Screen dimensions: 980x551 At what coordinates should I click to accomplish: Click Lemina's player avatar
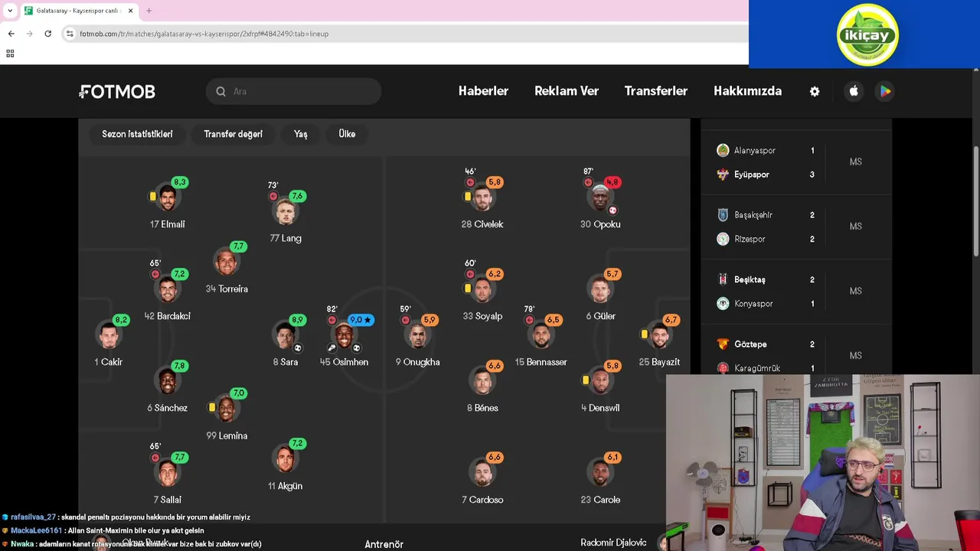[x=227, y=409]
